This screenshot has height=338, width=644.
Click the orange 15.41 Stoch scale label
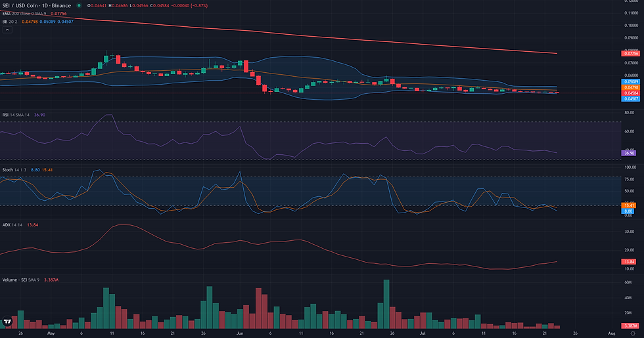pos(628,205)
